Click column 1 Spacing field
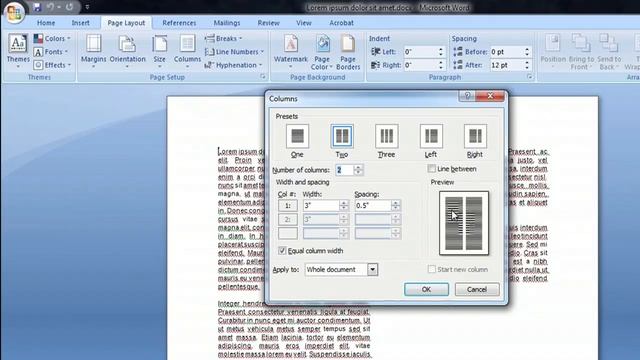 point(373,206)
